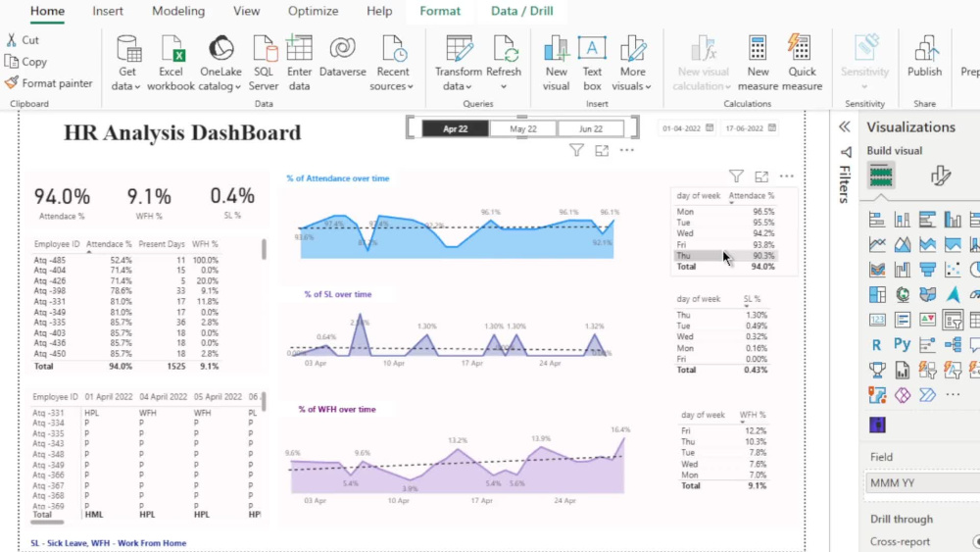Switch to the Format tab
This screenshot has width=980, height=552.
[x=440, y=11]
